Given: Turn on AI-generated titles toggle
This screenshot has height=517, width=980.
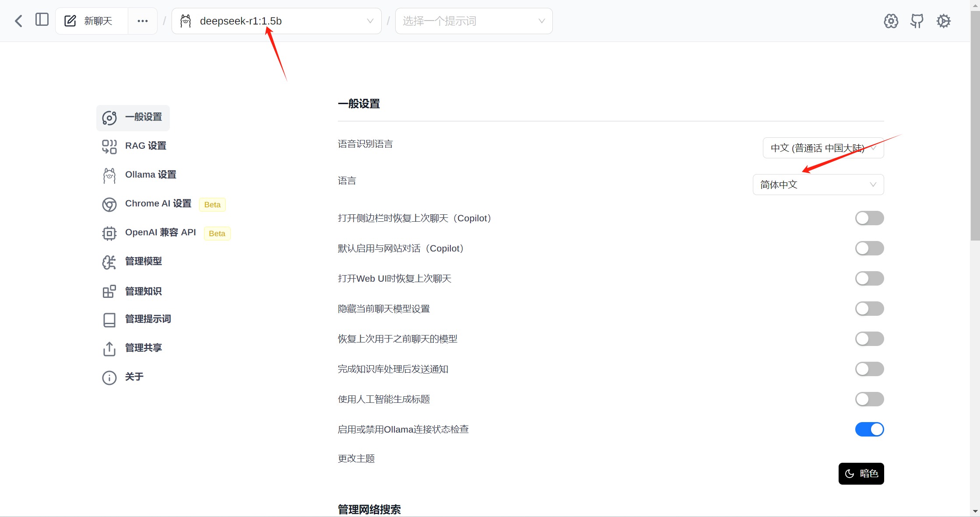Looking at the screenshot, I should pos(869,399).
